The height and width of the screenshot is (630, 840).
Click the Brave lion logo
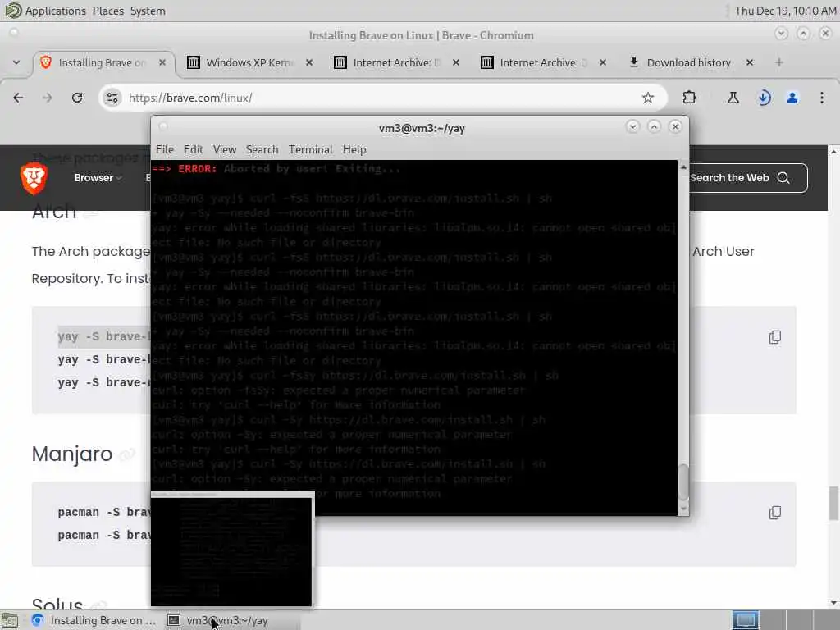tap(34, 178)
